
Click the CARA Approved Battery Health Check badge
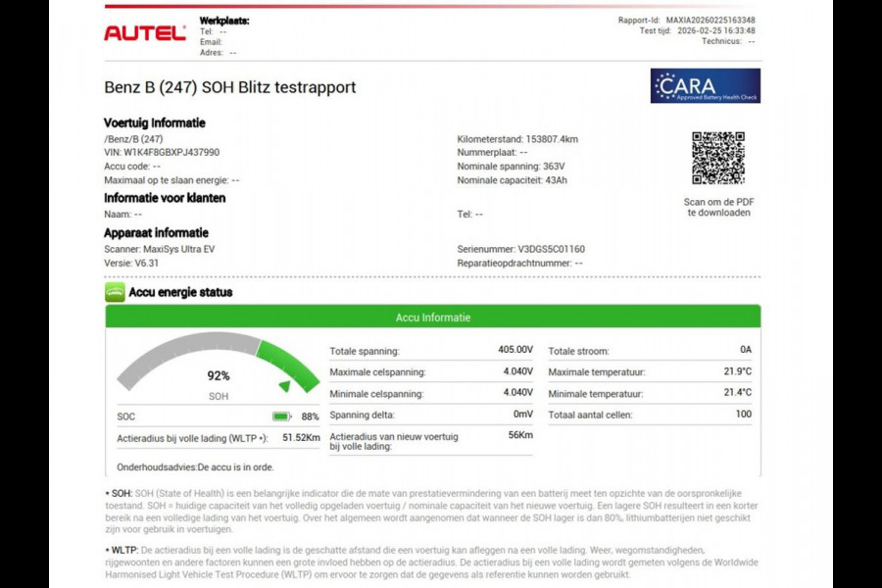706,85
